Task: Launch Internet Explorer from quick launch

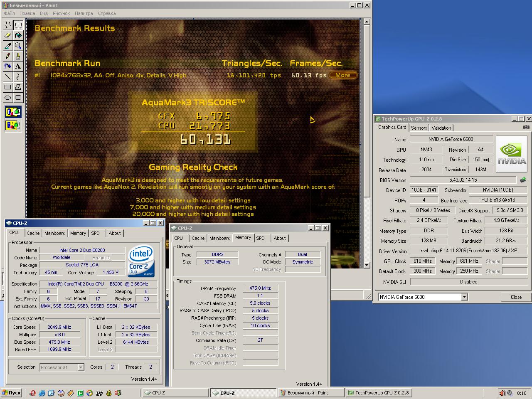Action: [42, 393]
